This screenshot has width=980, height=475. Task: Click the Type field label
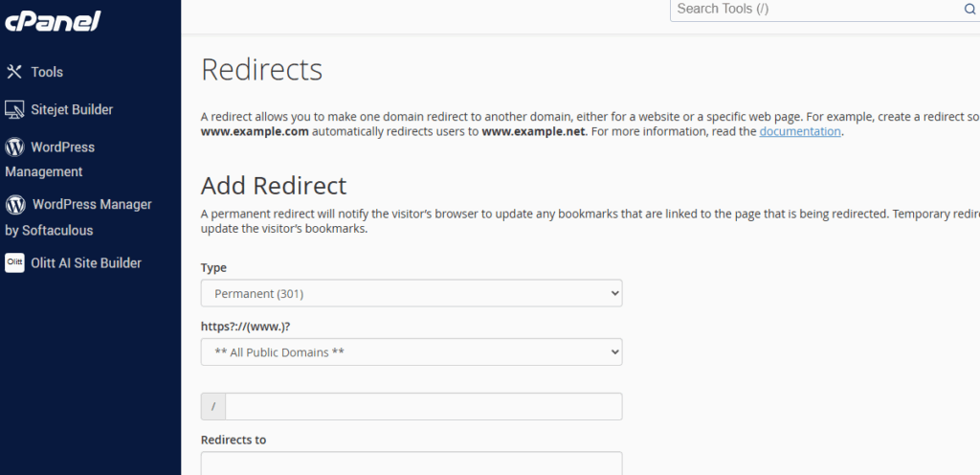(x=213, y=267)
